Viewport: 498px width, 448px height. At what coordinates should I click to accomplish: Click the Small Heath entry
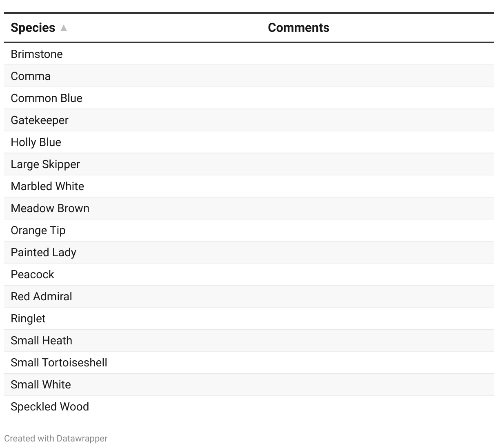pos(41,341)
